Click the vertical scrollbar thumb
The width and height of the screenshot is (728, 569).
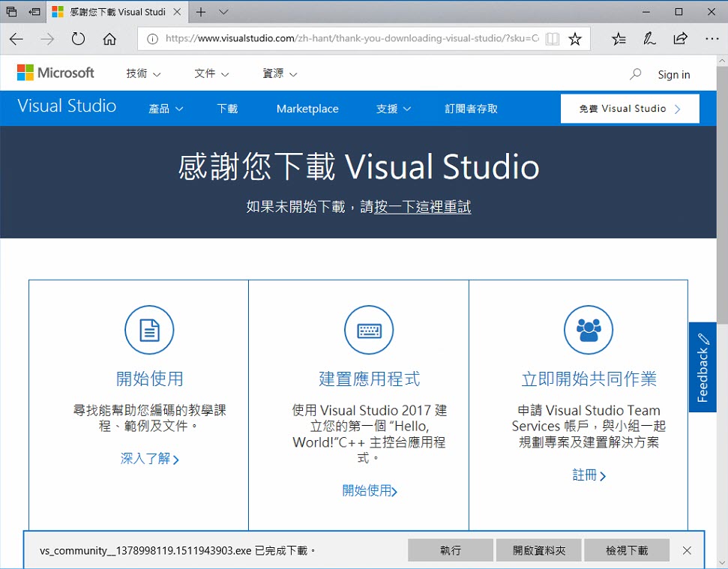tap(722, 195)
